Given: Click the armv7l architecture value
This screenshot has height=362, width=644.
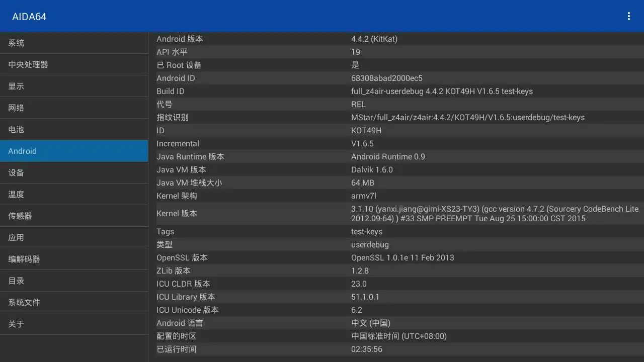Looking at the screenshot, I should pyautogui.click(x=363, y=196).
